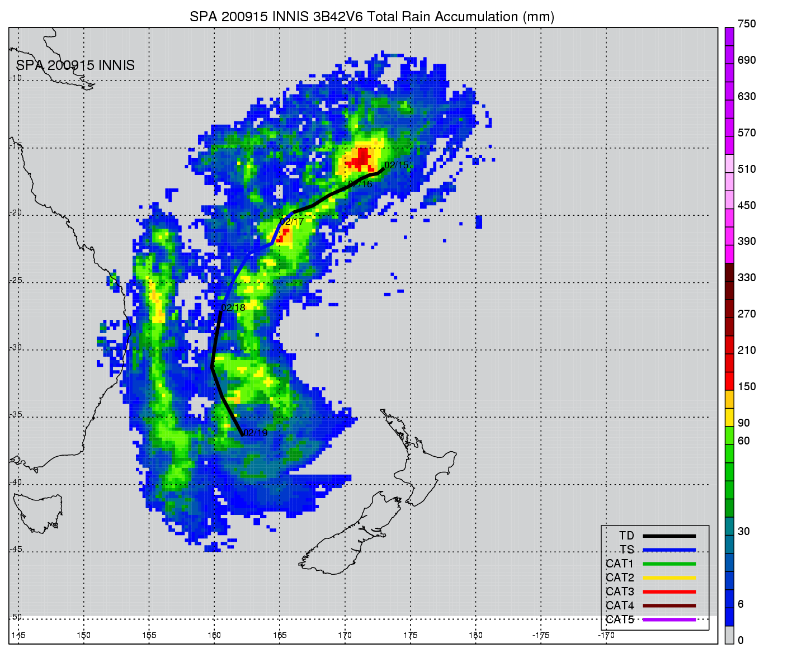797x672 pixels.
Task: Click the 02/18 track date label
Action: (x=233, y=307)
